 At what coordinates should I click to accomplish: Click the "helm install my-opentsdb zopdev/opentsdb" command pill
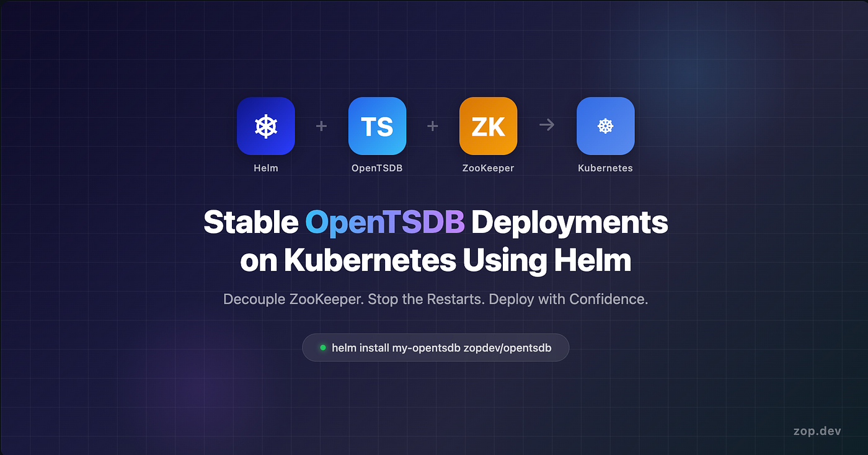point(435,348)
